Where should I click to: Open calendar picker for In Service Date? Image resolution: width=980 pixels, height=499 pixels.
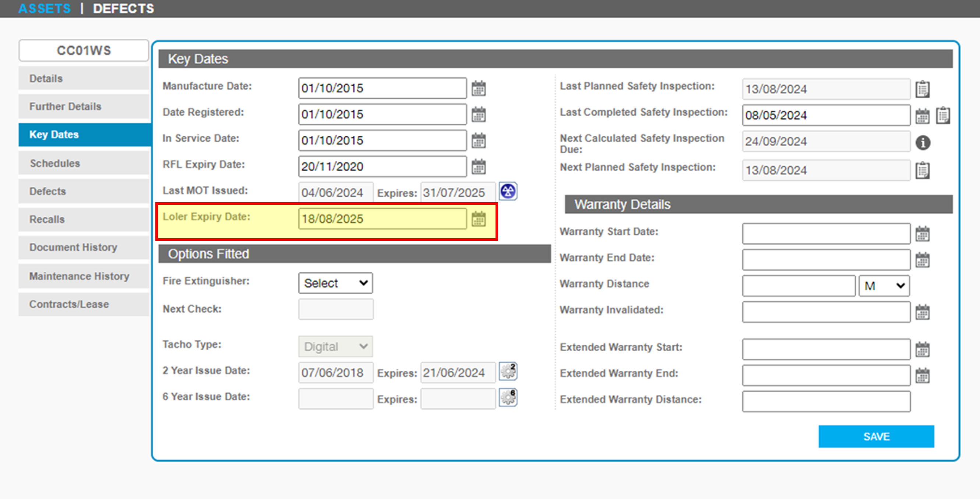click(479, 140)
